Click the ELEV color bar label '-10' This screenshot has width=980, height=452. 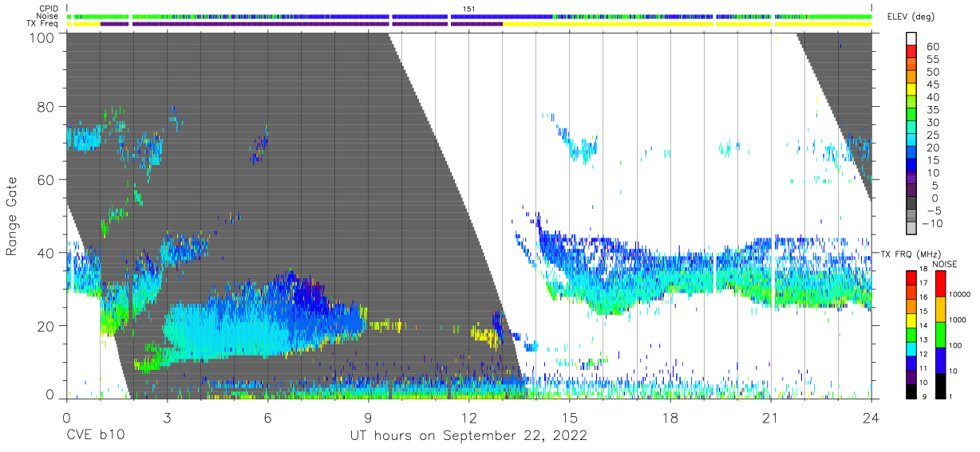click(x=931, y=222)
